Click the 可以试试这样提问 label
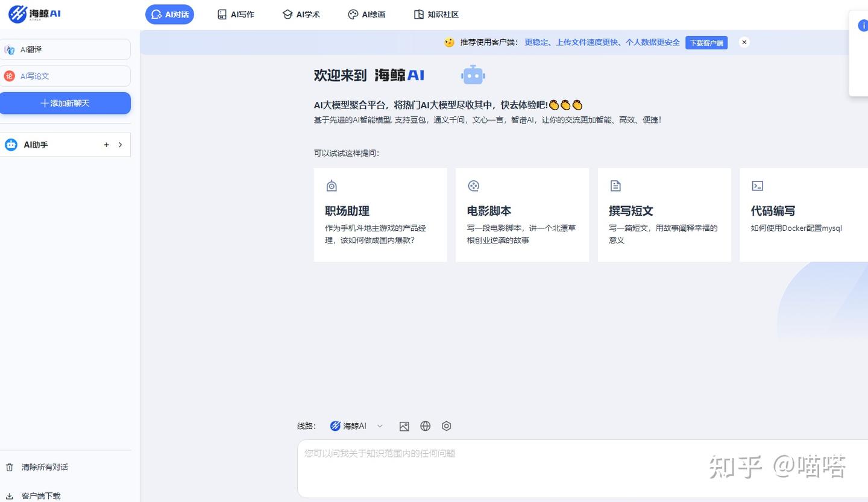 346,153
